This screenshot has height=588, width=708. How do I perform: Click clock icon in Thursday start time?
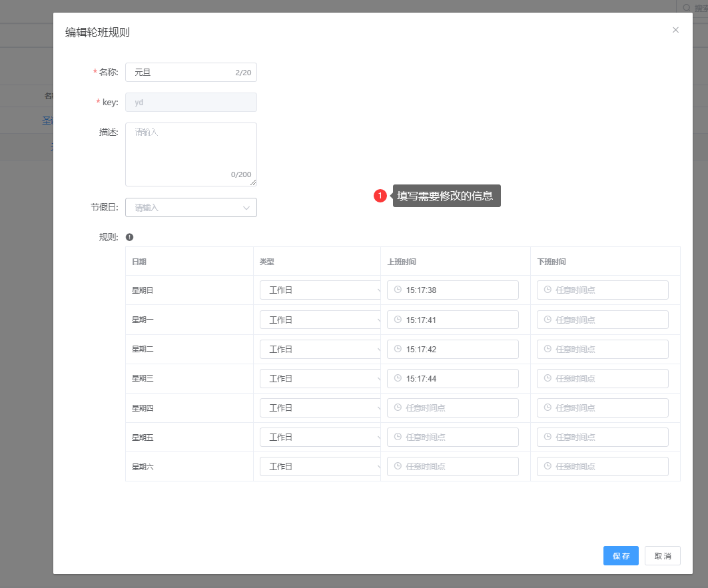(x=398, y=408)
